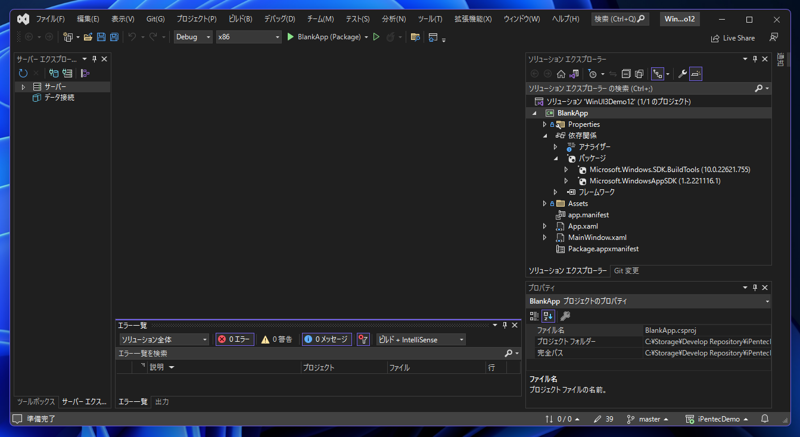Click the Categorized icon in the Properties panel

point(534,316)
